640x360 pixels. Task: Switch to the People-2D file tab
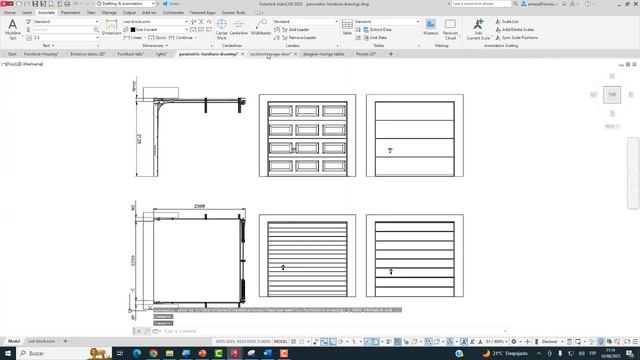366,54
